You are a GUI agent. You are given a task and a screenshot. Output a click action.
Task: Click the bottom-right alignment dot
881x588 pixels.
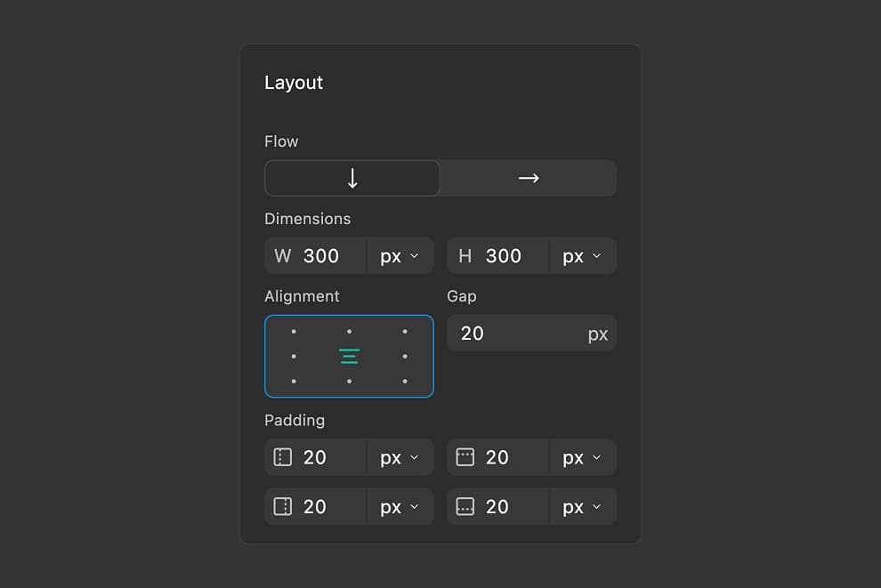coord(405,380)
